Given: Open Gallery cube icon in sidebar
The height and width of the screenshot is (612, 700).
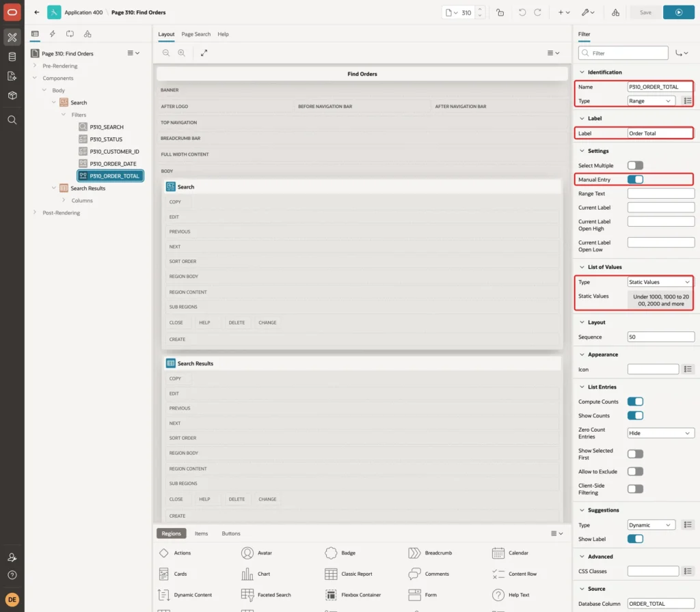Looking at the screenshot, I should point(12,96).
